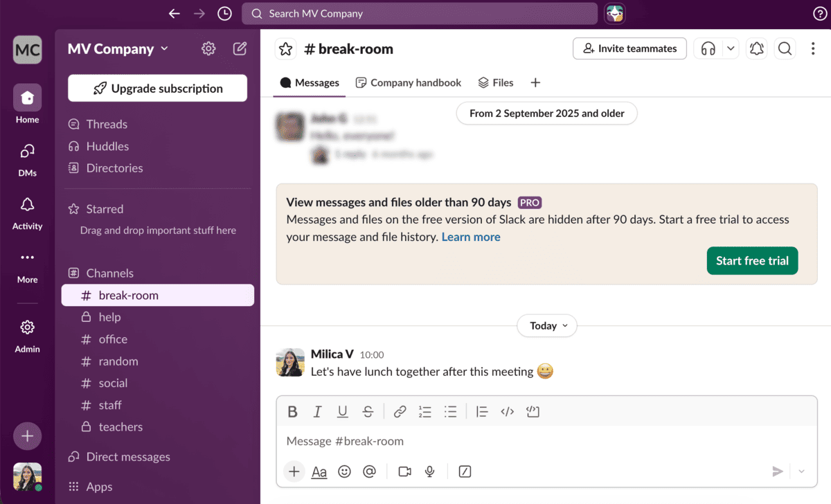Open the emoji picker in the composer

344,471
